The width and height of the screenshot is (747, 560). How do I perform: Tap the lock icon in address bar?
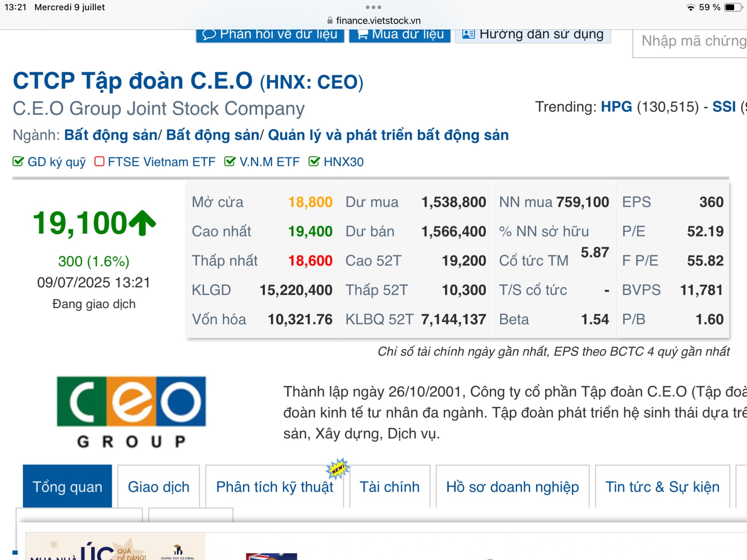(330, 20)
